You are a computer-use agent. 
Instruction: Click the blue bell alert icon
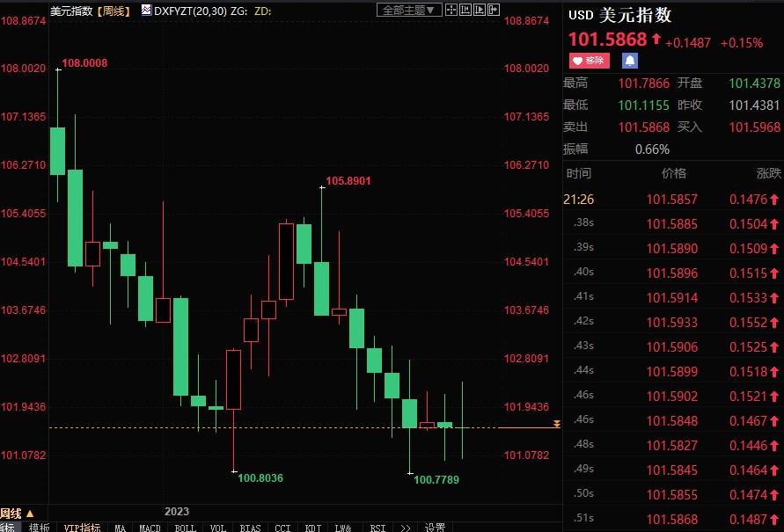tap(629, 61)
